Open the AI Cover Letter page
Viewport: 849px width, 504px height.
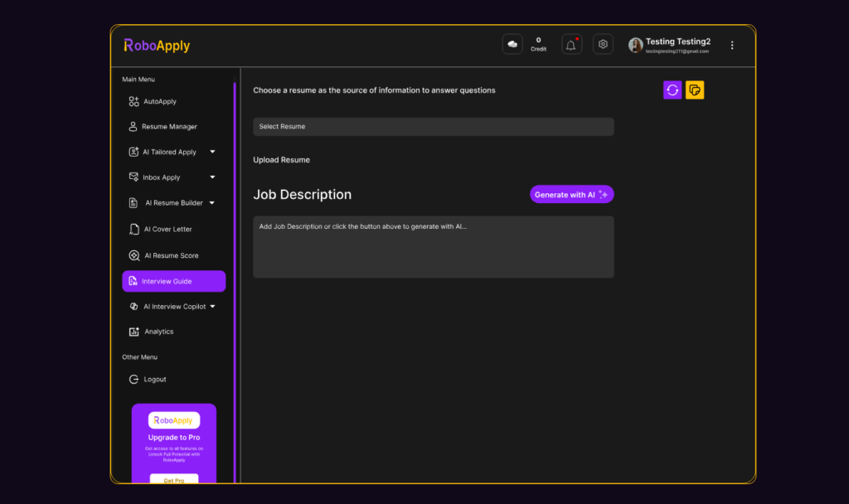click(167, 230)
